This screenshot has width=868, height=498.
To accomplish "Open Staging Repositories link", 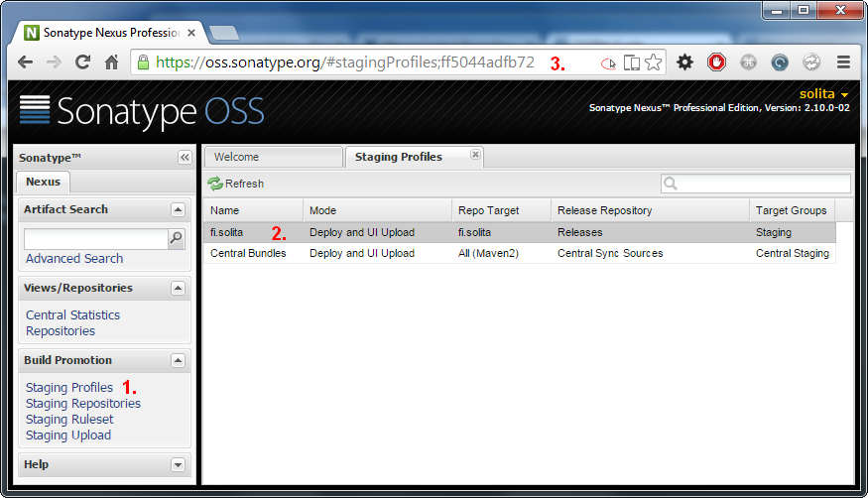I will 83,404.
